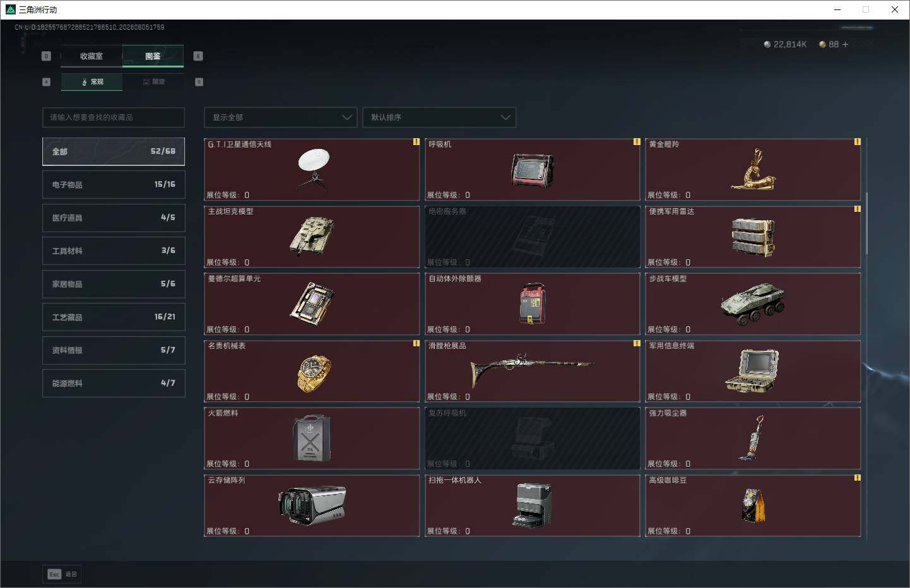Select the locked 绝密服务器 card
Screen dimensions: 910x588
point(532,237)
